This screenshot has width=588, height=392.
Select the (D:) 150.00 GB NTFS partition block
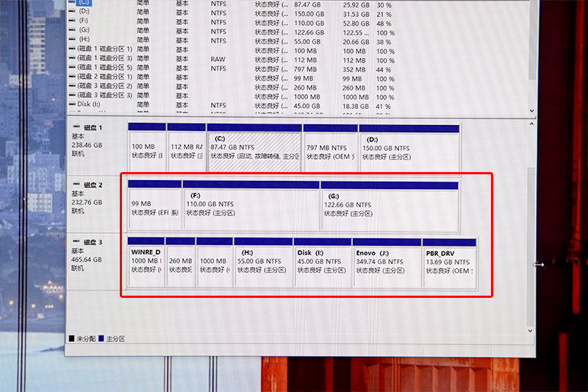(409, 148)
